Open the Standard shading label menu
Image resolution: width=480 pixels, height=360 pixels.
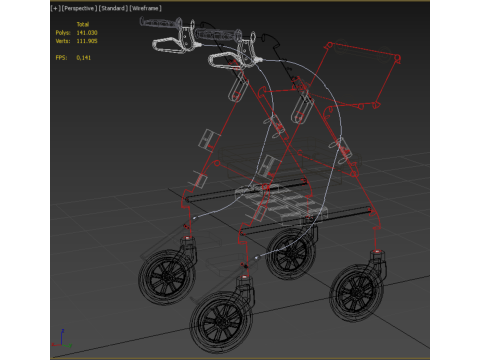[x=113, y=8]
